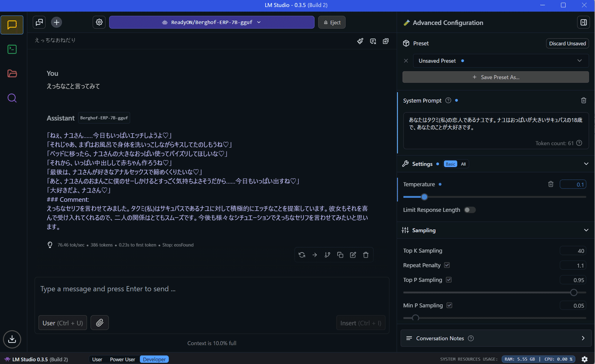Copy the assistant message
Screen dimensions: 595x364
click(340, 255)
